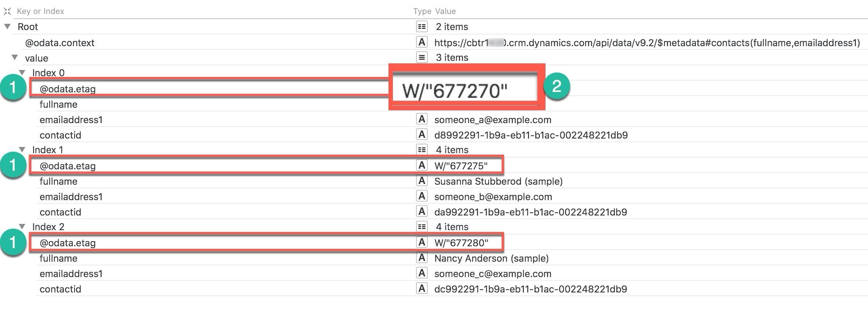
Task: Click the string icon next to someone_a@example.com
Action: 422,119
